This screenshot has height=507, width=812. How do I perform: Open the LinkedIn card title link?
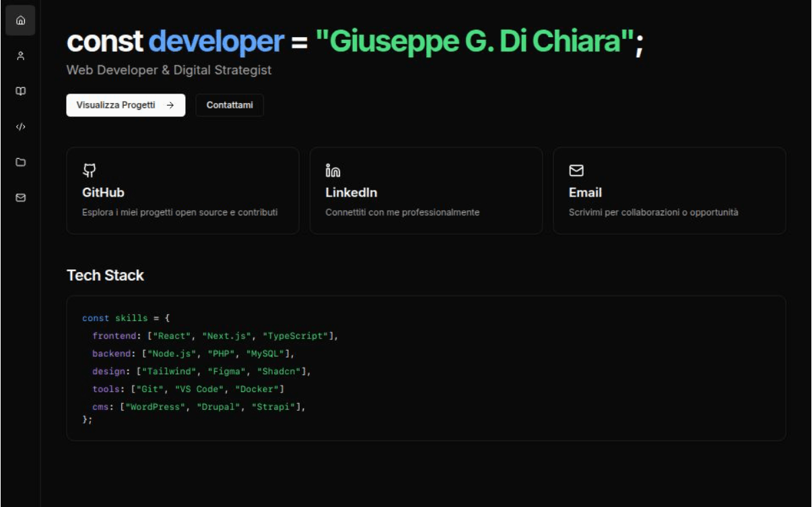tap(351, 193)
